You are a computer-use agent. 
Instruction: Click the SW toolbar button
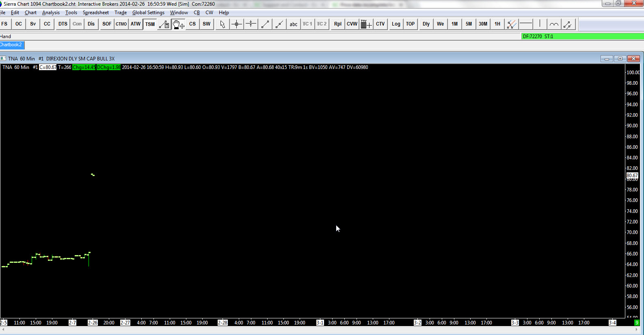(207, 24)
